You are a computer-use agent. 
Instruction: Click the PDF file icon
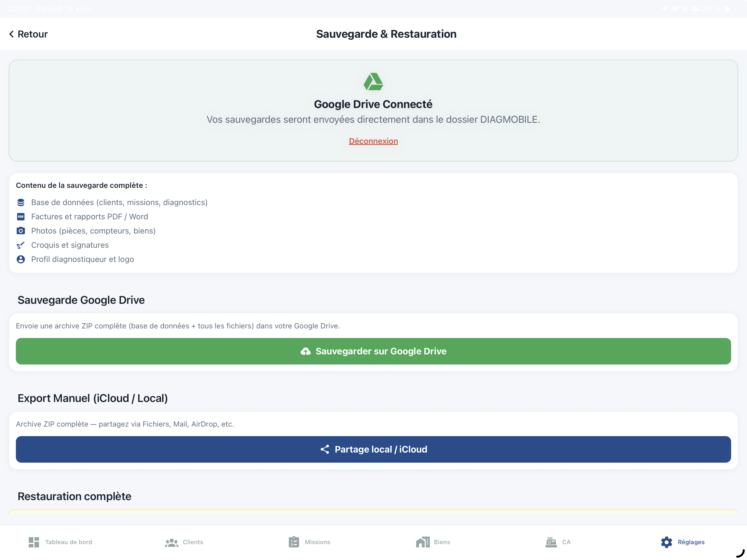(21, 217)
